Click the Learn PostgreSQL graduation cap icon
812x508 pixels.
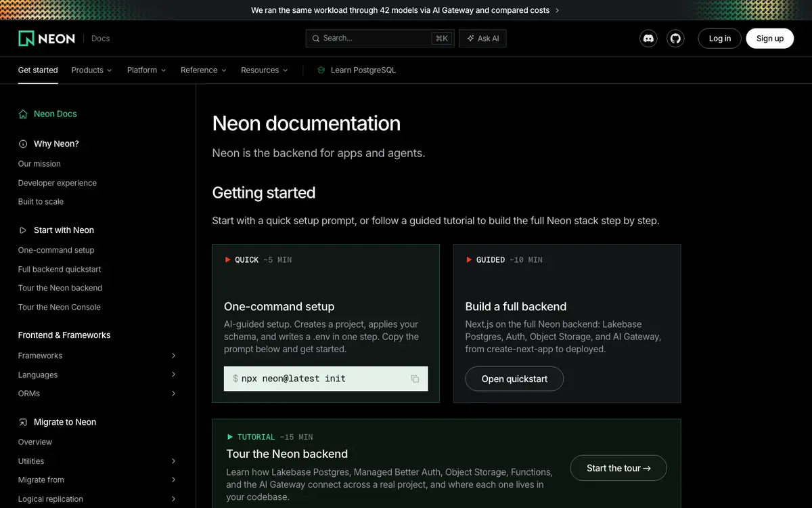[x=321, y=70]
